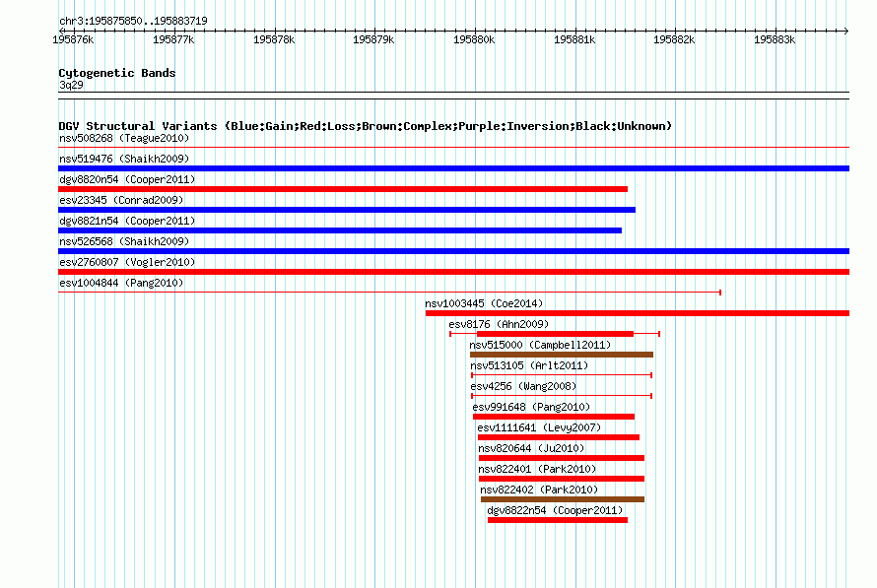The image size is (877, 588).
Task: Click the esv991648 (Pang2010) label
Action: tap(531, 407)
